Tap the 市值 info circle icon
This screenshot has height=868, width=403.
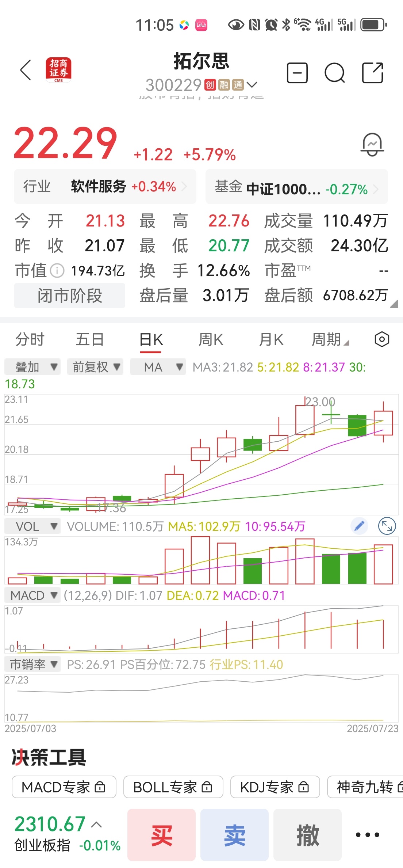click(x=57, y=271)
